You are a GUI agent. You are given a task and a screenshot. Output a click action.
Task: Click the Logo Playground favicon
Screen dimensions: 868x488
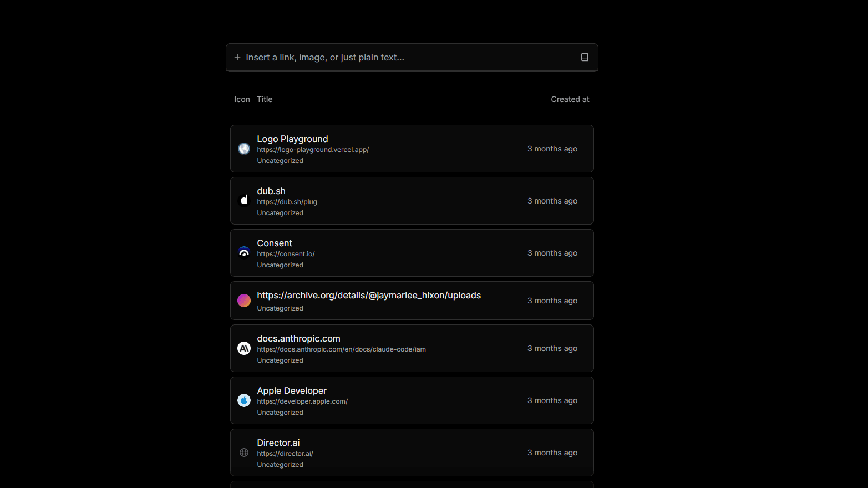point(244,149)
